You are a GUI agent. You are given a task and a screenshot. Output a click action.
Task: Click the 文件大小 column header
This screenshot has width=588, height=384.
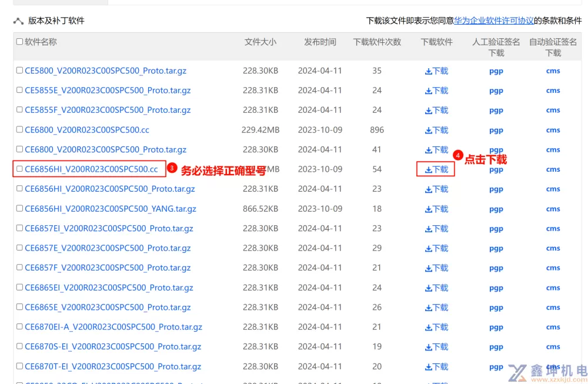tap(260, 42)
